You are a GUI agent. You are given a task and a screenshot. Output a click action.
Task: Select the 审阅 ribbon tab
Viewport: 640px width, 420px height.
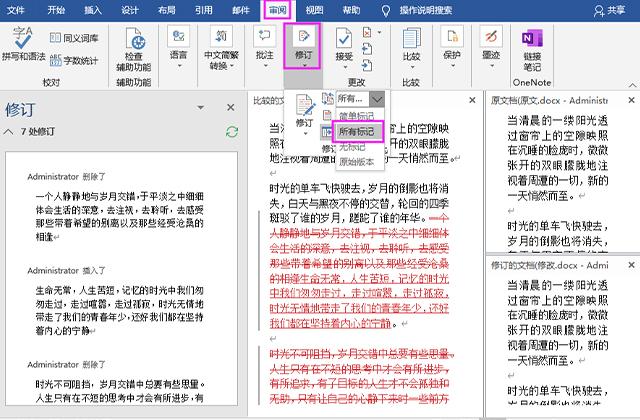278,10
